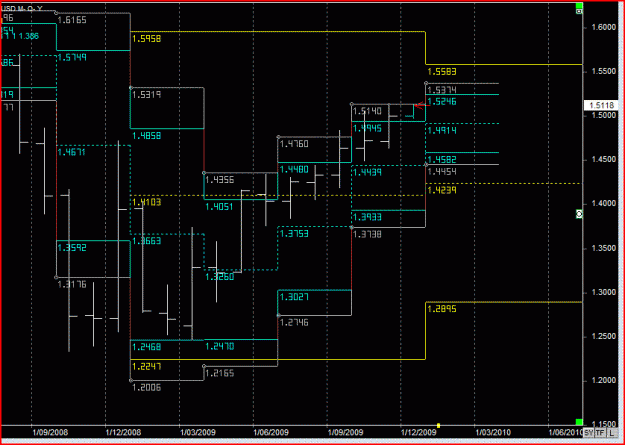This screenshot has width=625, height=445.
Task: Click the cyan 1.3260 label
Action: coord(220,277)
